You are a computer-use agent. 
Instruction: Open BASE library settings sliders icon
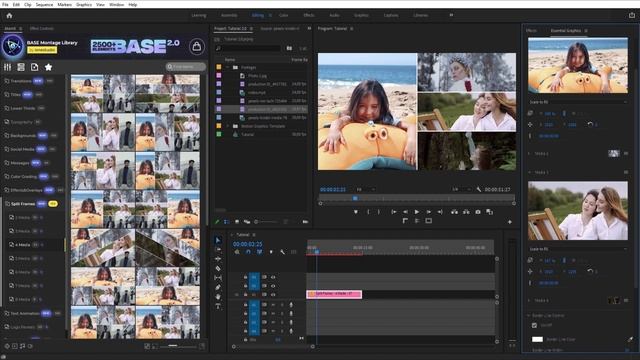point(8,67)
